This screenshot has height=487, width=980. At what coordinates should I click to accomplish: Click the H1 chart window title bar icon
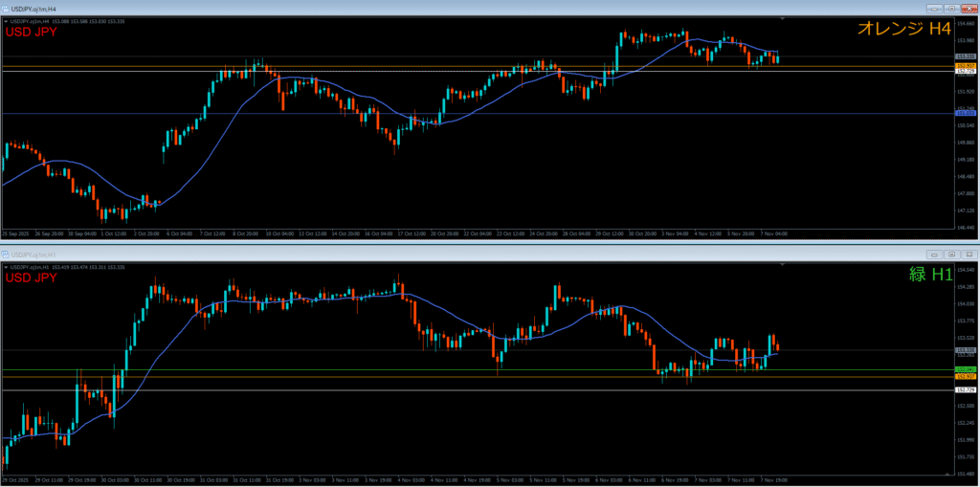6,255
